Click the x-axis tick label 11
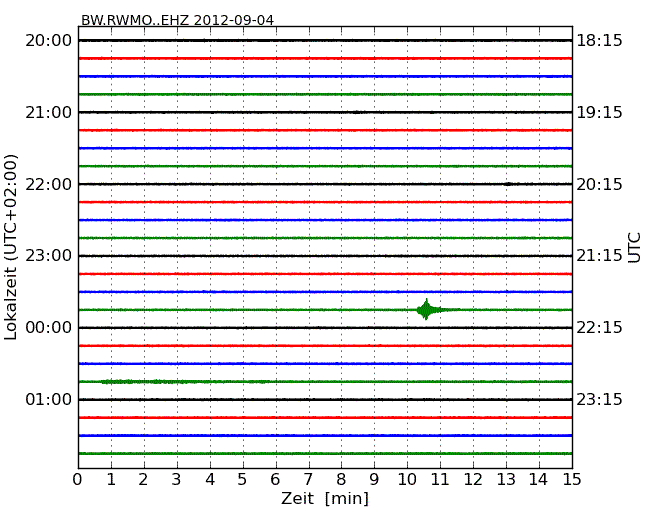Image resolution: width=650 pixels, height=520 pixels. point(440,479)
